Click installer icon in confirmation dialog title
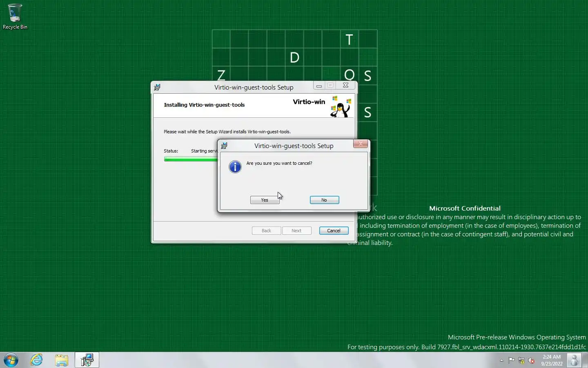This screenshot has height=368, width=588. click(x=224, y=146)
